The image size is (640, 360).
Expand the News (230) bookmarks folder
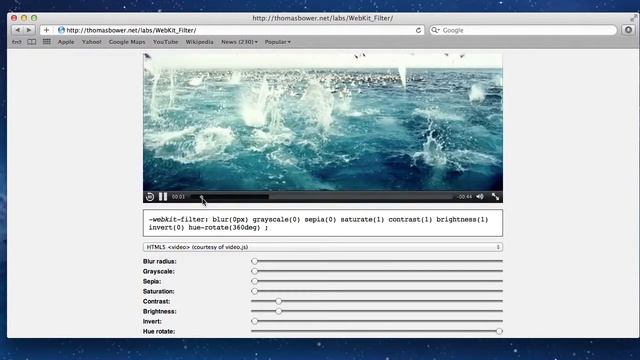[239, 42]
